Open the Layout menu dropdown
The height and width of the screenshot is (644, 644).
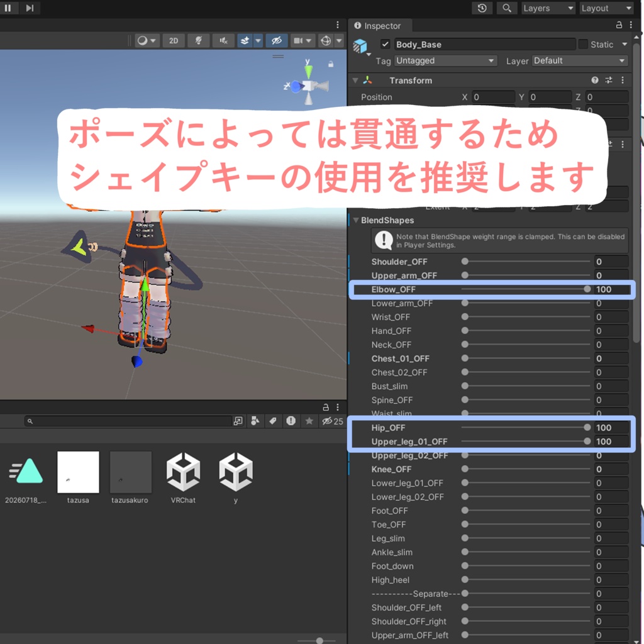(x=606, y=8)
